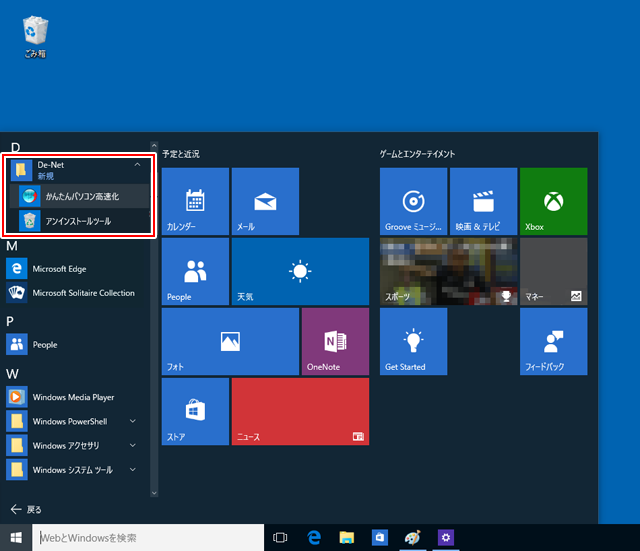The height and width of the screenshot is (551, 640).
Task: Open the De-Net folder icon
Action: click(x=21, y=170)
